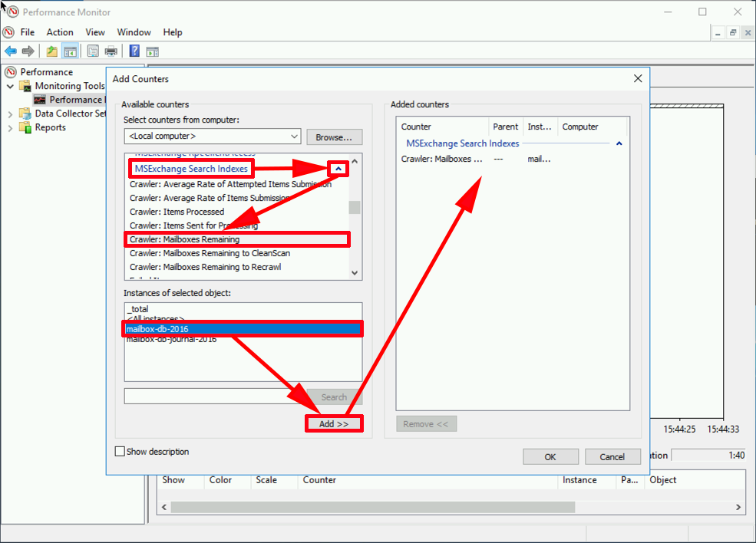Viewport: 756px width, 543px height.
Task: Open the console system icon beside File menu
Action: click(8, 32)
